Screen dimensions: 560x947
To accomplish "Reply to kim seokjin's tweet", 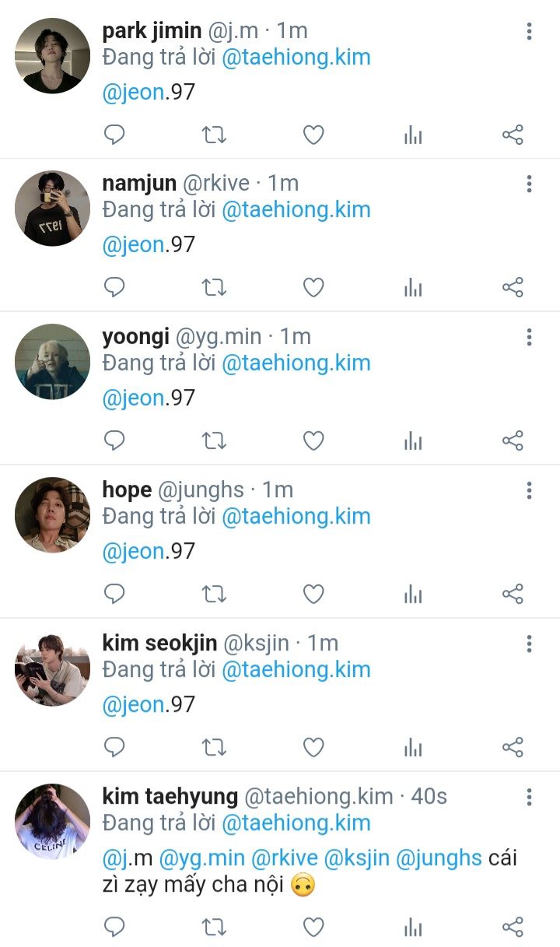I will pyautogui.click(x=114, y=748).
